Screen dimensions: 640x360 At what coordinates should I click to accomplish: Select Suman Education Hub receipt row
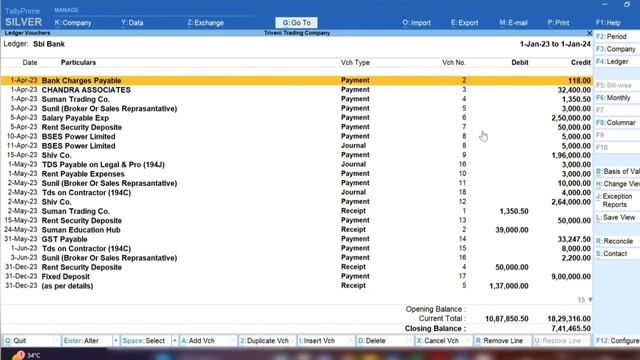pyautogui.click(x=296, y=230)
